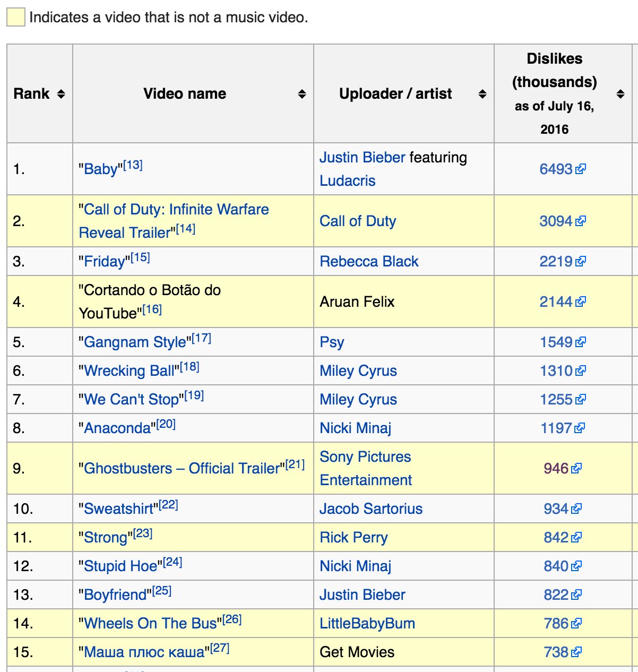Open the Rebecca Black link
The image size is (638, 672).
[x=369, y=262]
